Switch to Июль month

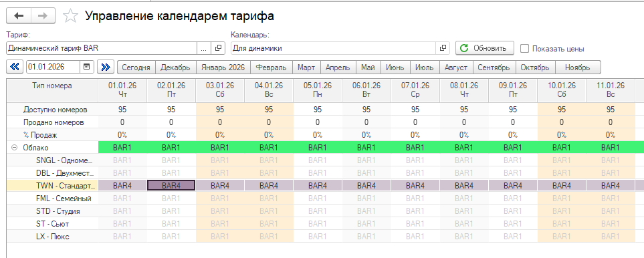tap(425, 68)
